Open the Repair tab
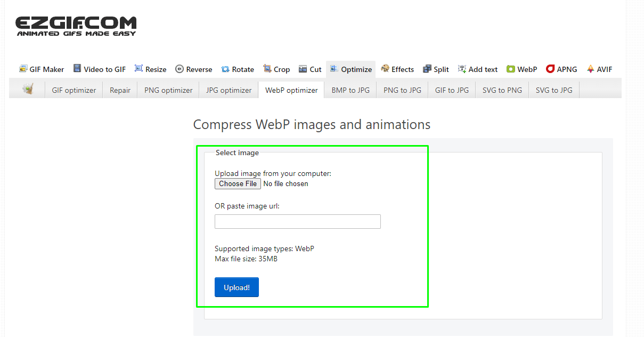Image resolution: width=644 pixels, height=337 pixels. [120, 90]
